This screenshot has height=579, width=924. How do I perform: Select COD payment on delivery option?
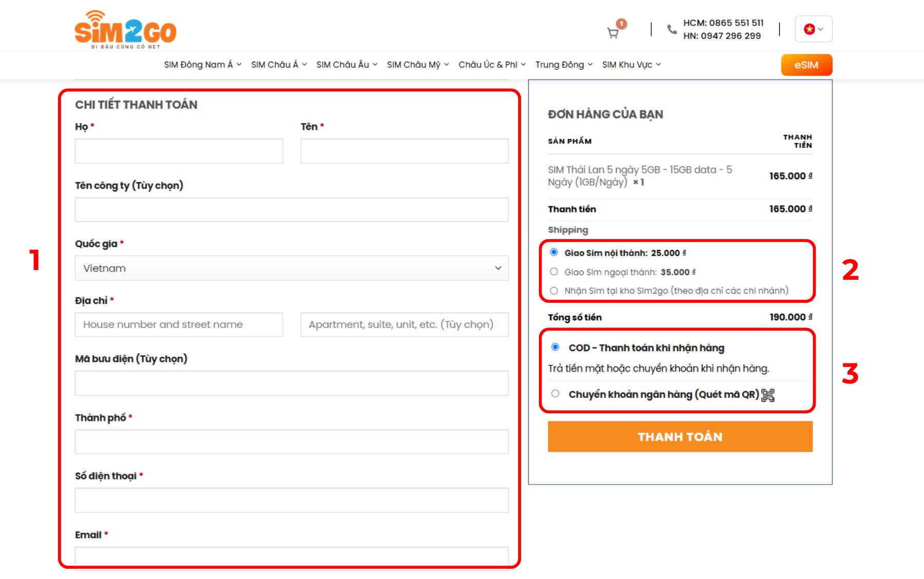pyautogui.click(x=555, y=347)
